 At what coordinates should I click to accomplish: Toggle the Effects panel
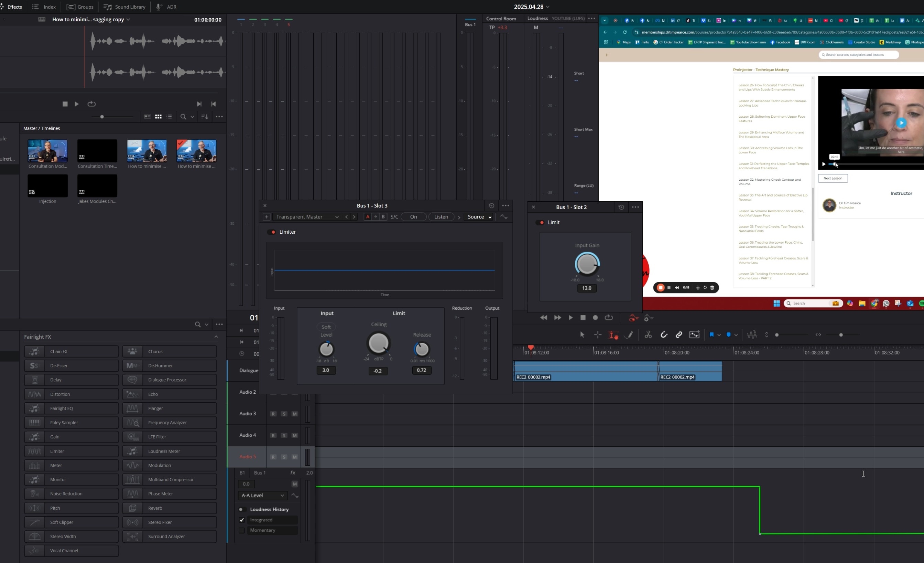click(x=11, y=7)
